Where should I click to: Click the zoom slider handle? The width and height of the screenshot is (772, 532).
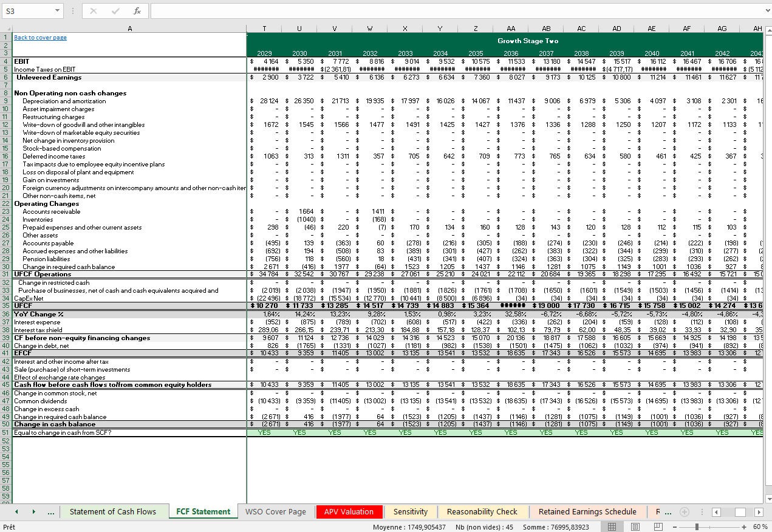coord(697,527)
